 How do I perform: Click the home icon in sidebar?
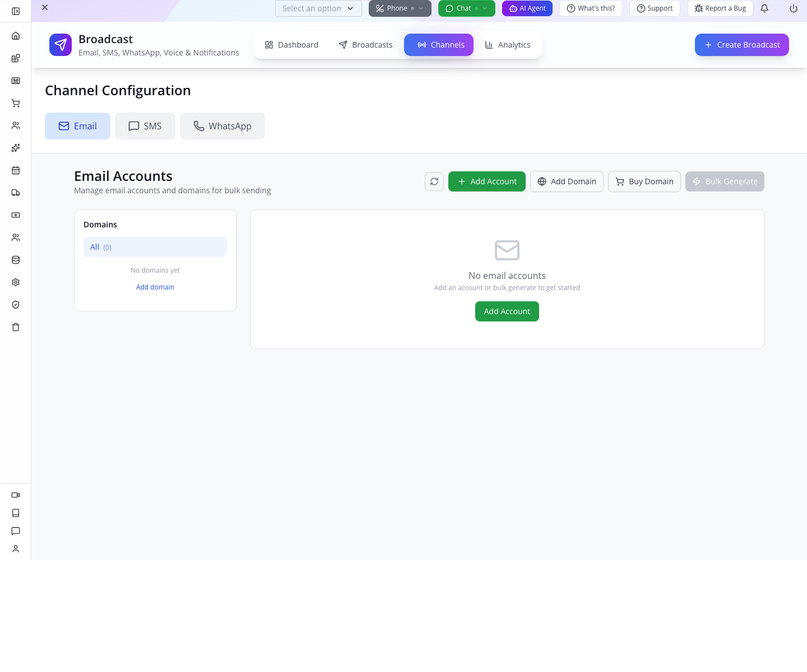pyautogui.click(x=16, y=36)
